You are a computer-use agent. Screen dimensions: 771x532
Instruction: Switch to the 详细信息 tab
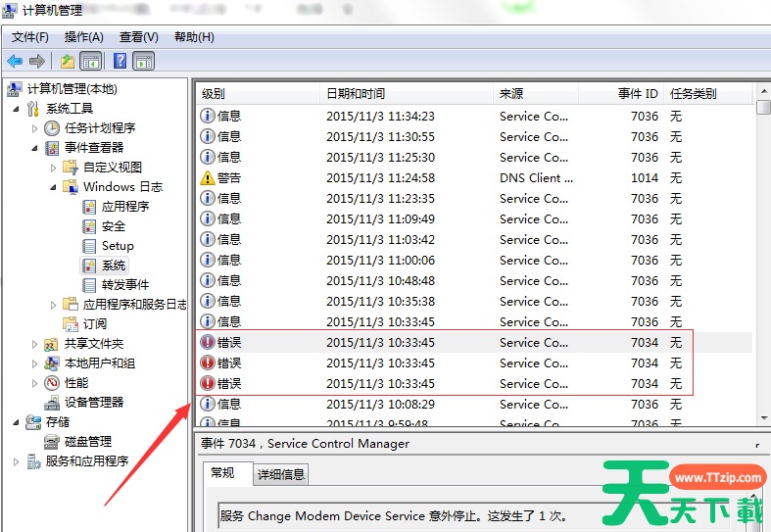click(281, 474)
